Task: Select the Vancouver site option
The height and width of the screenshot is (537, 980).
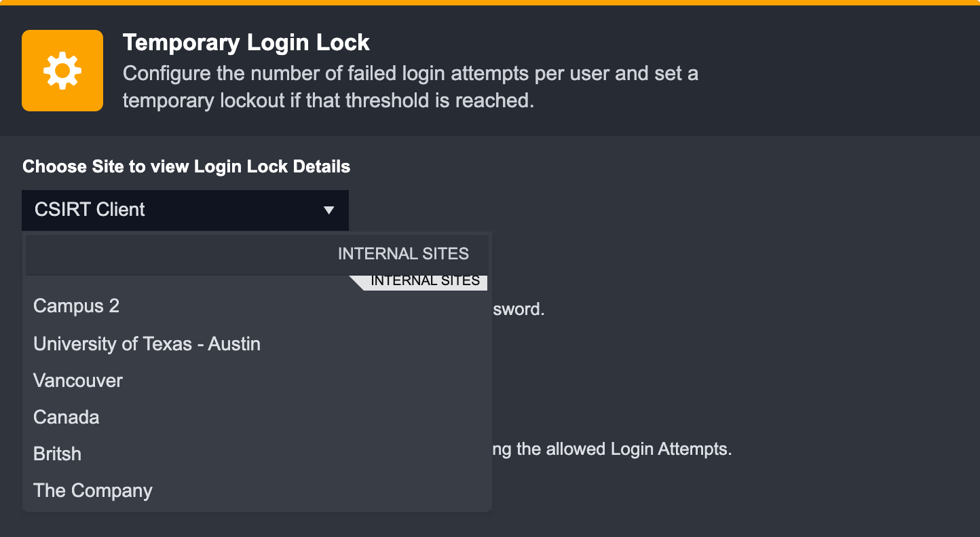Action: click(x=78, y=380)
